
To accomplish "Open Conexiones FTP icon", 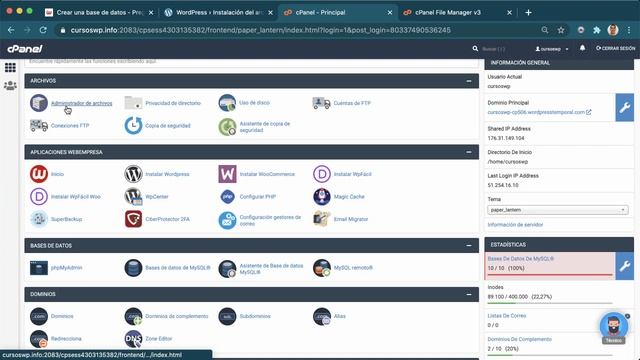I will coord(39,125).
